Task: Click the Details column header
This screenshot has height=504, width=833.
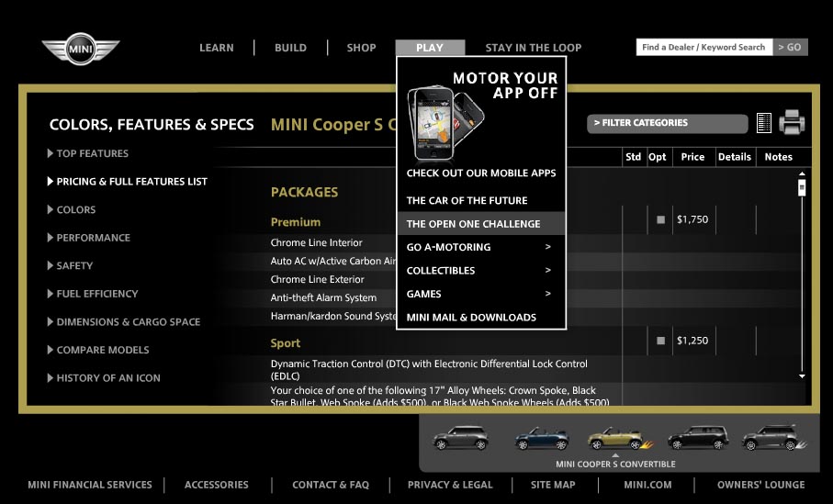Action: pyautogui.click(x=735, y=157)
